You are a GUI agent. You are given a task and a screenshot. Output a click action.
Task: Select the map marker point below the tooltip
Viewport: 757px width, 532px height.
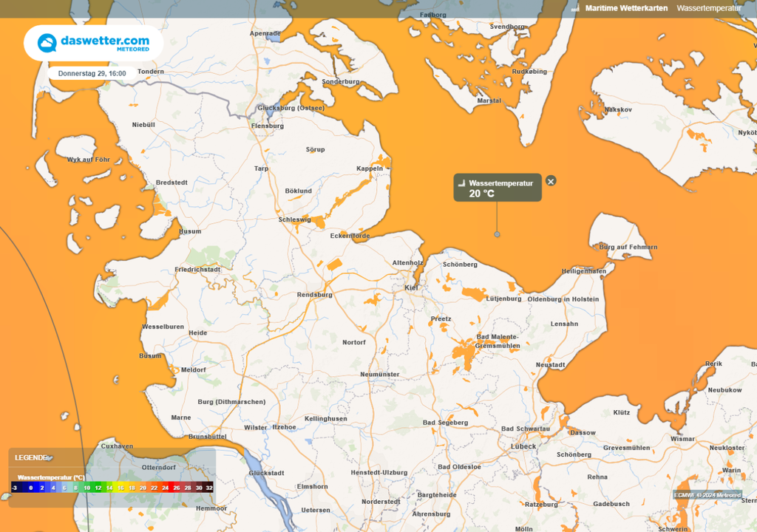(497, 234)
